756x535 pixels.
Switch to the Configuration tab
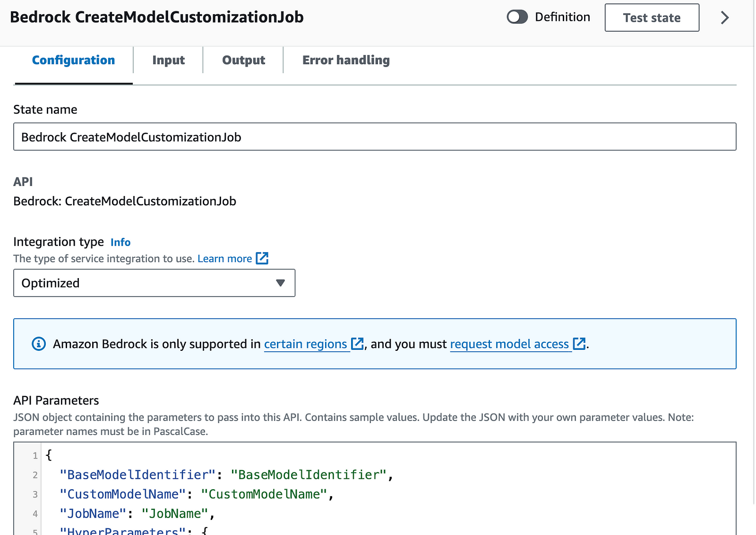73,60
